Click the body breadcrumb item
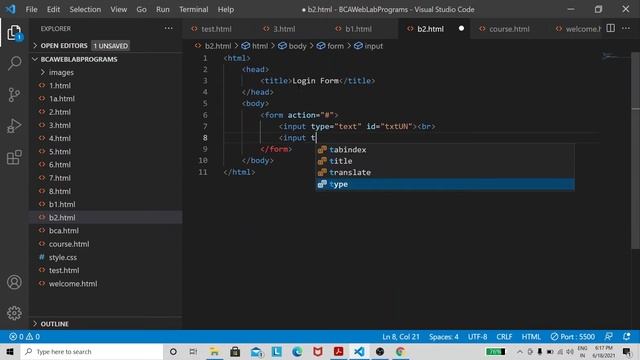The image size is (640, 360). (292, 46)
